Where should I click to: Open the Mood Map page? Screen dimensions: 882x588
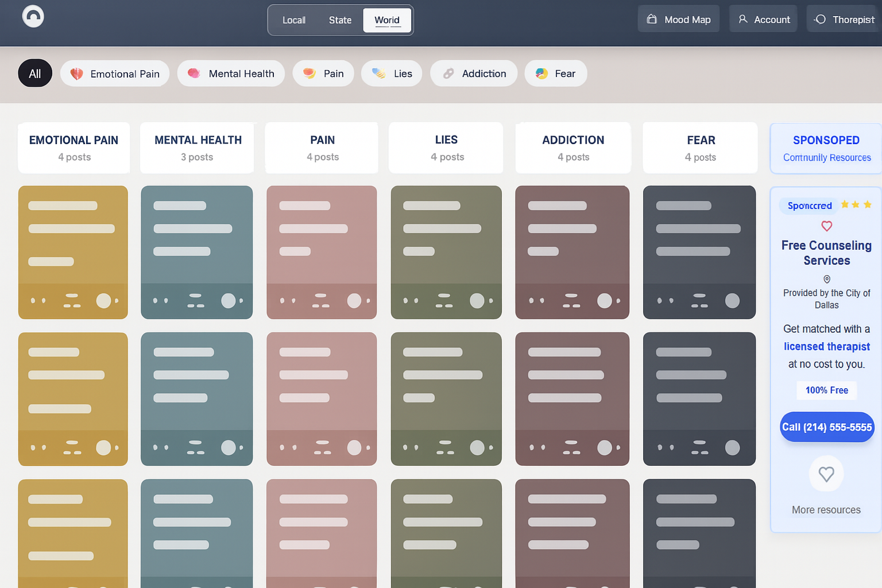[678, 20]
